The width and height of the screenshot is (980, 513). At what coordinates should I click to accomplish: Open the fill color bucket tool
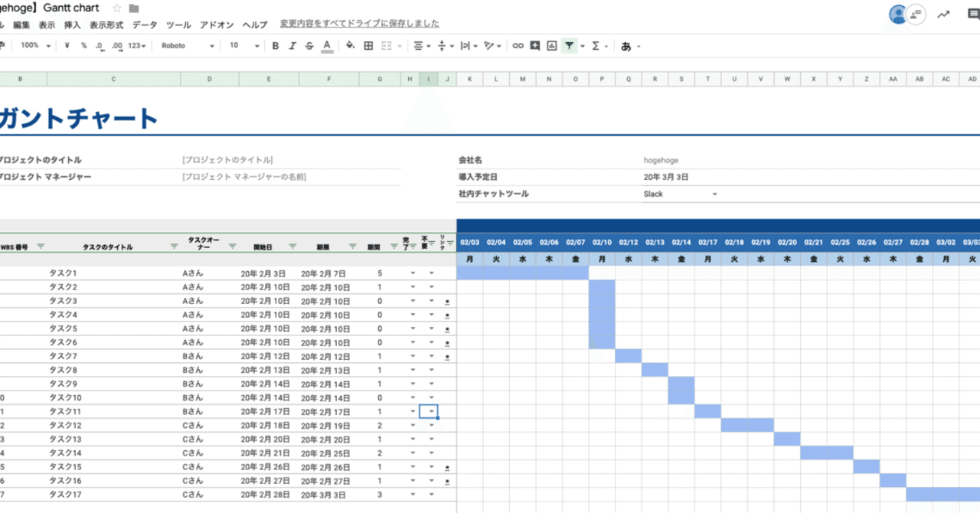pyautogui.click(x=350, y=46)
